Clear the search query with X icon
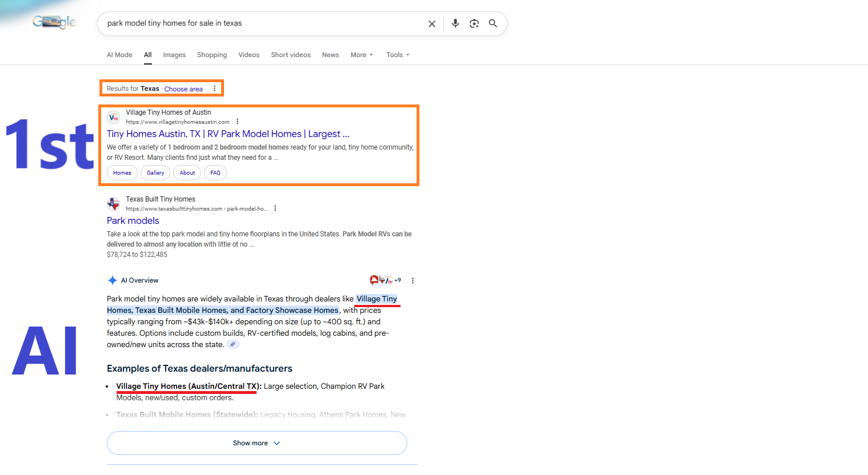The image size is (868, 475). pos(432,24)
